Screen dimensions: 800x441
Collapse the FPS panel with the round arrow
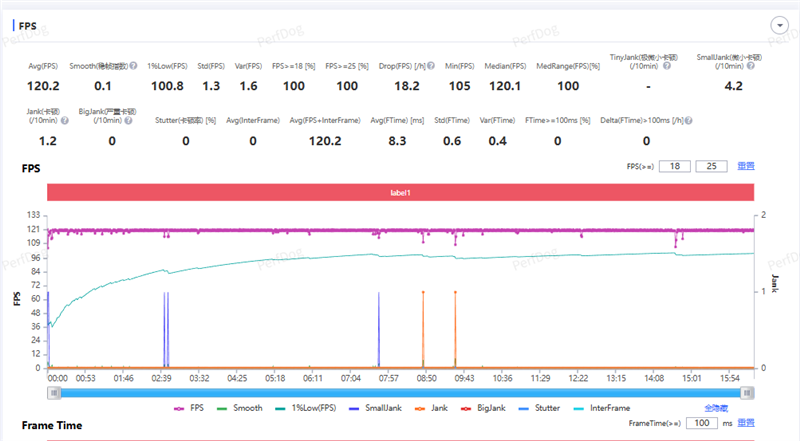pos(777,25)
